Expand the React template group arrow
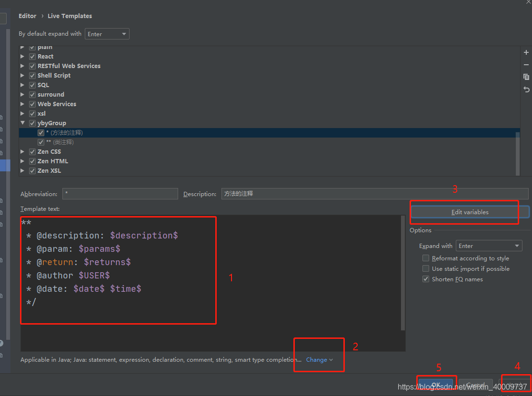The width and height of the screenshot is (532, 396). pyautogui.click(x=22, y=56)
